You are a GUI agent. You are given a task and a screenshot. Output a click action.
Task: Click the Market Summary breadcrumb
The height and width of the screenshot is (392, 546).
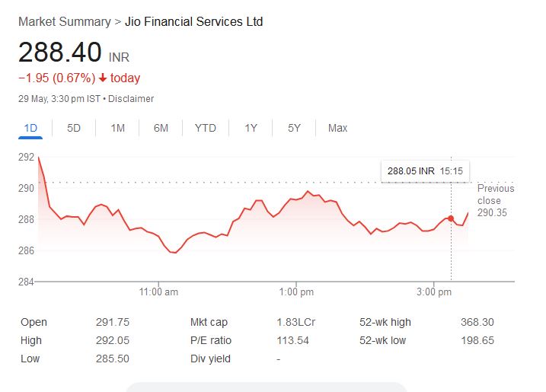coord(64,22)
